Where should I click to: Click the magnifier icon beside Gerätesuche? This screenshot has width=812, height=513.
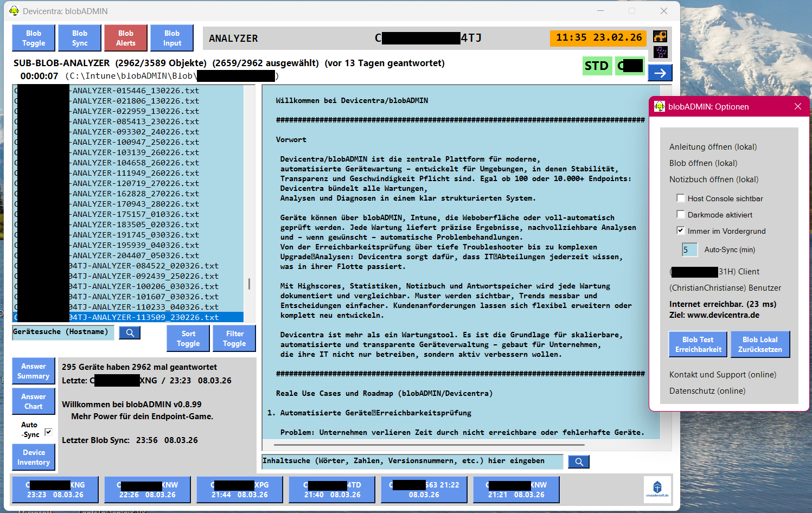coord(129,332)
